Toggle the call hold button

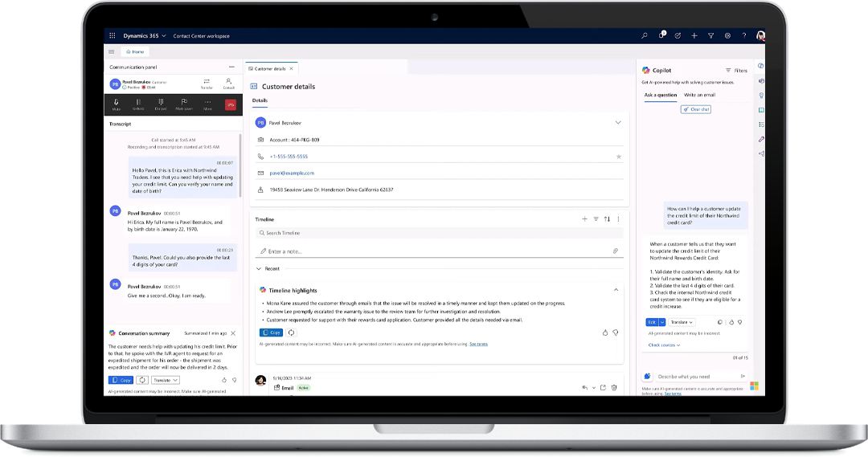138,104
